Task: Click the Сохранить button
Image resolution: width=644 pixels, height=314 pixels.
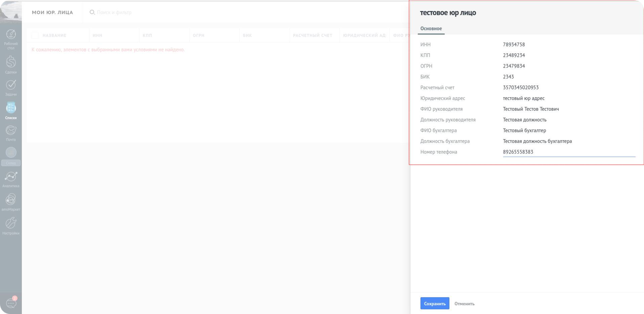Action: coord(435,304)
